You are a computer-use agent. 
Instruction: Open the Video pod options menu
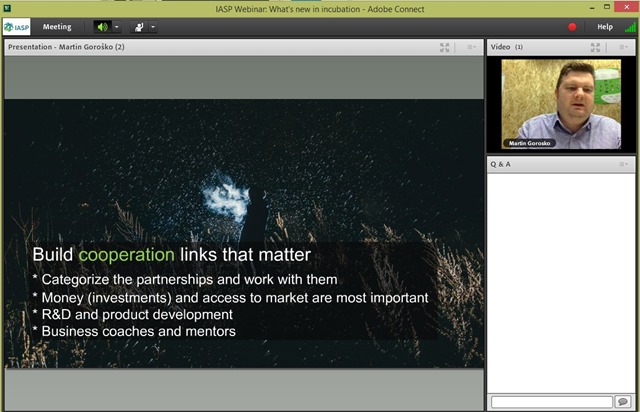623,47
